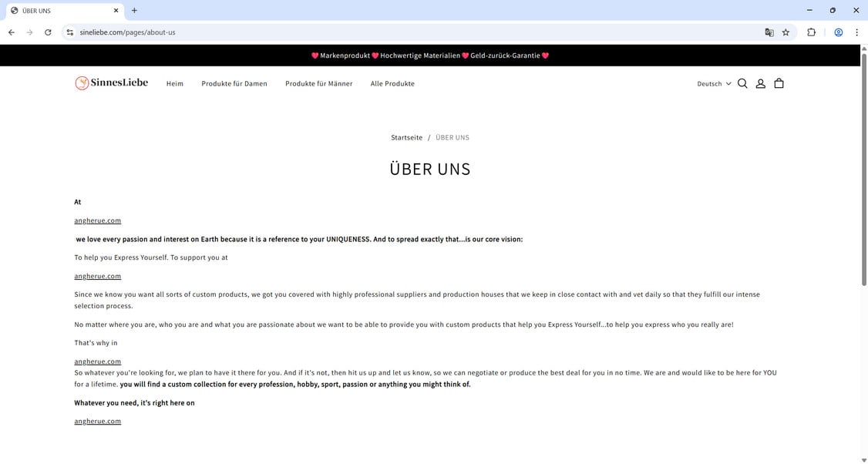Click the paragraph starting 'No matter where you are'
Viewport: 868px width, 464px height.
(x=404, y=324)
